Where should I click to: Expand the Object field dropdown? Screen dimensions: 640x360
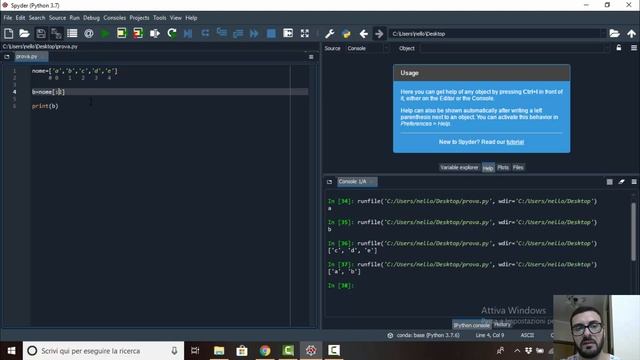tap(607, 48)
